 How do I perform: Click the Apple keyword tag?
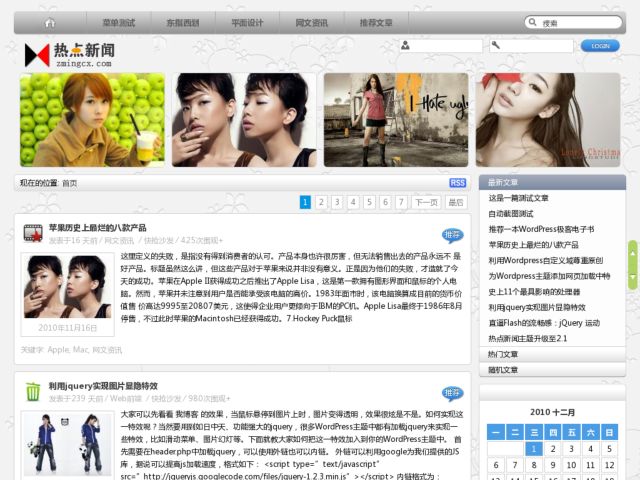[x=59, y=350]
